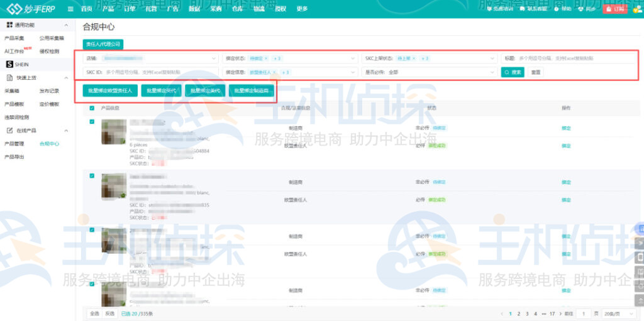Open the 是否必传 dropdown
Viewport: 644px width, 321px height.
(429, 72)
